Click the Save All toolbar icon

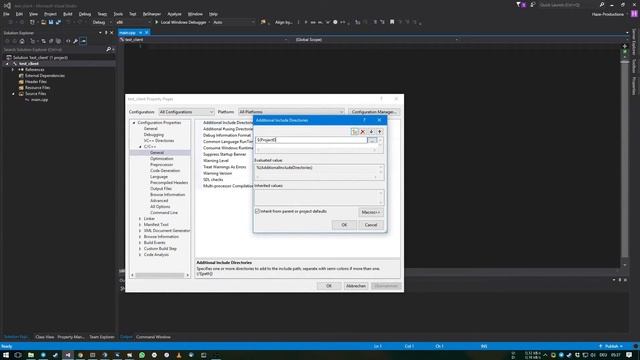click(58, 22)
